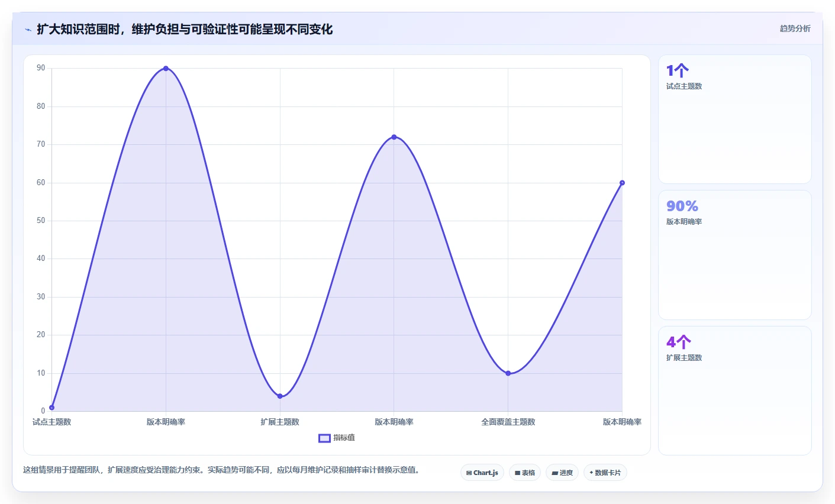Click the 1个 value in the first card
Screen dimensions: 835x504
click(x=678, y=71)
